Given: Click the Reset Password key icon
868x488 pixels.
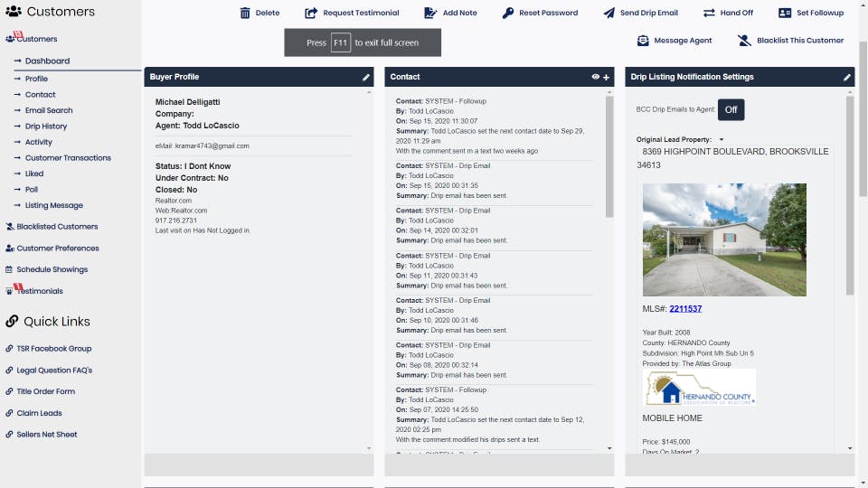Looking at the screenshot, I should [x=507, y=13].
